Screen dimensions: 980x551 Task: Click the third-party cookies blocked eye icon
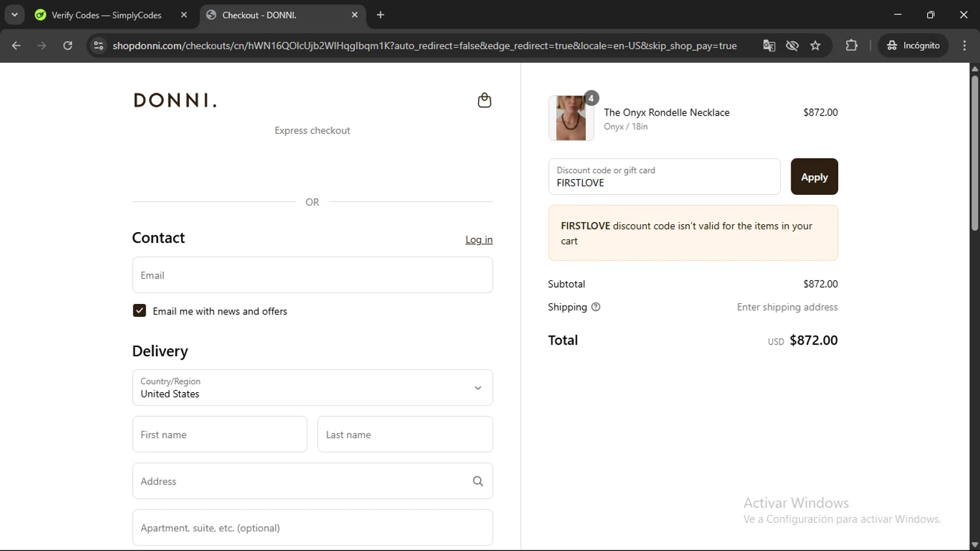click(792, 46)
